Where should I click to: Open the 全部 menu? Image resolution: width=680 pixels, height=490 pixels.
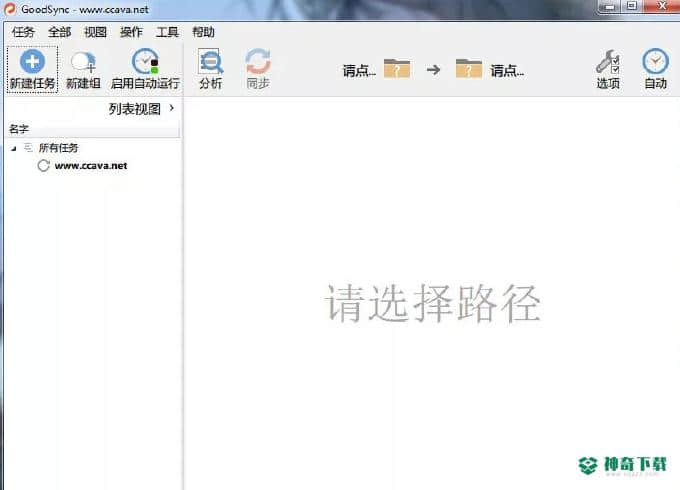(59, 32)
